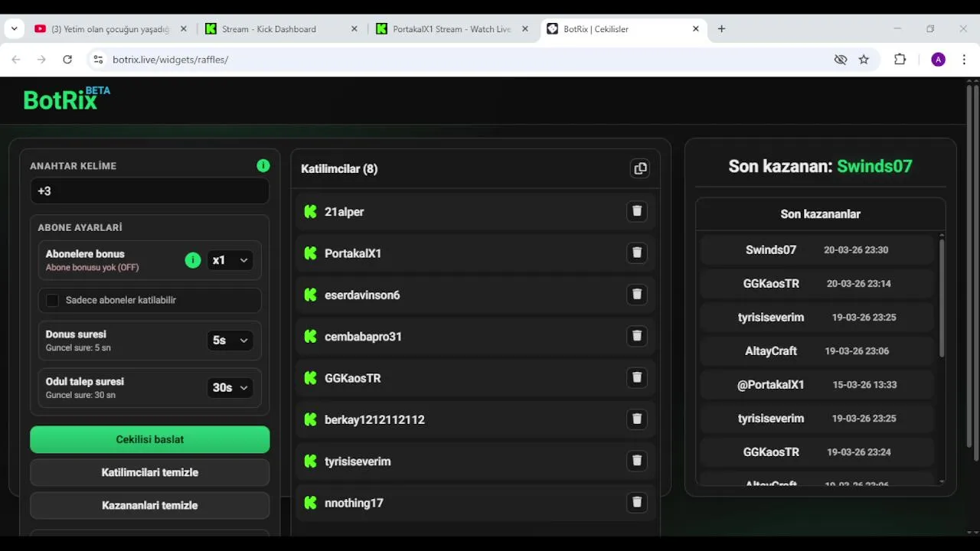Expand the Donus suresi 5s dropdown

[230, 341]
